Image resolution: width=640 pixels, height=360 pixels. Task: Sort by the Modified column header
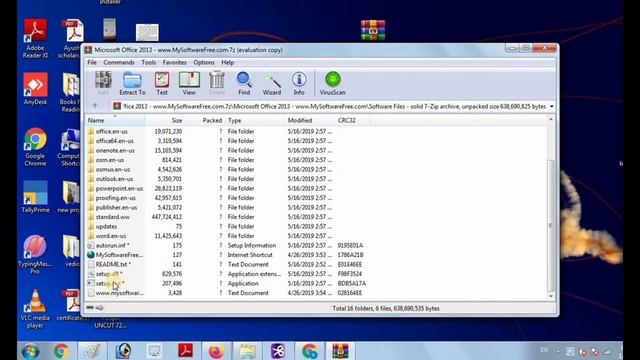(310, 120)
